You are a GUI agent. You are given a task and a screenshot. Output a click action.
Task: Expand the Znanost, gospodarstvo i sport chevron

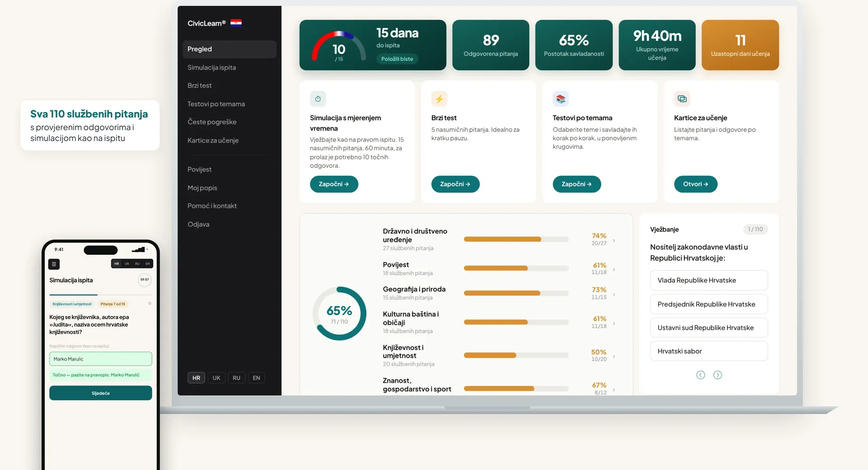(614, 390)
